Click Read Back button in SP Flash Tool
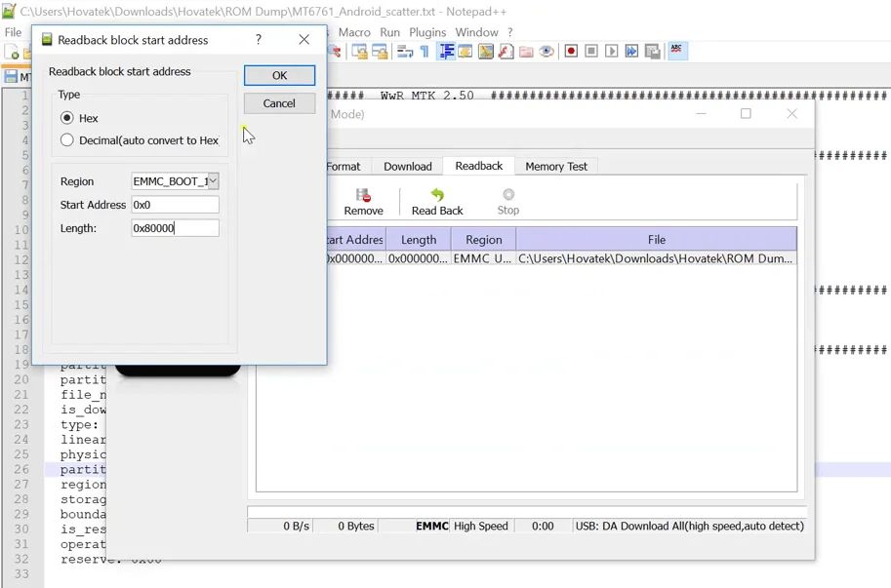 click(x=437, y=202)
